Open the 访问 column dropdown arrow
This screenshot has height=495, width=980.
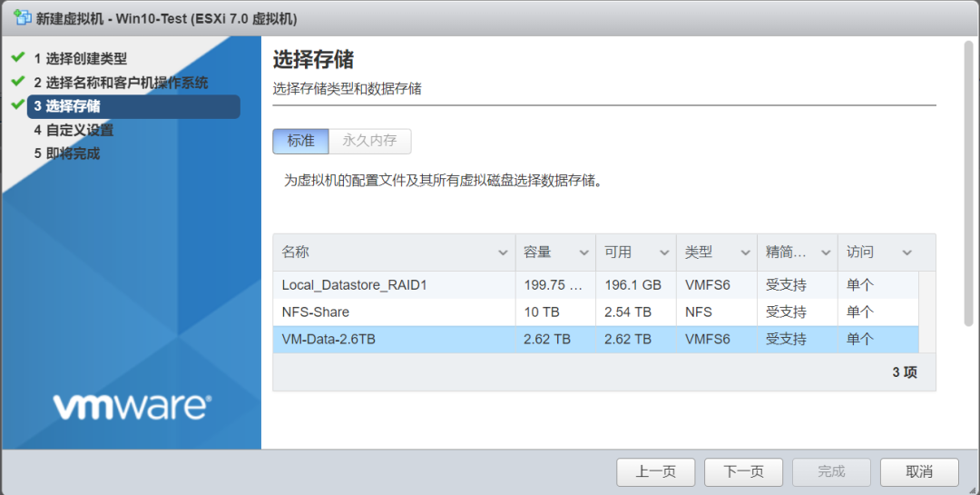point(906,252)
